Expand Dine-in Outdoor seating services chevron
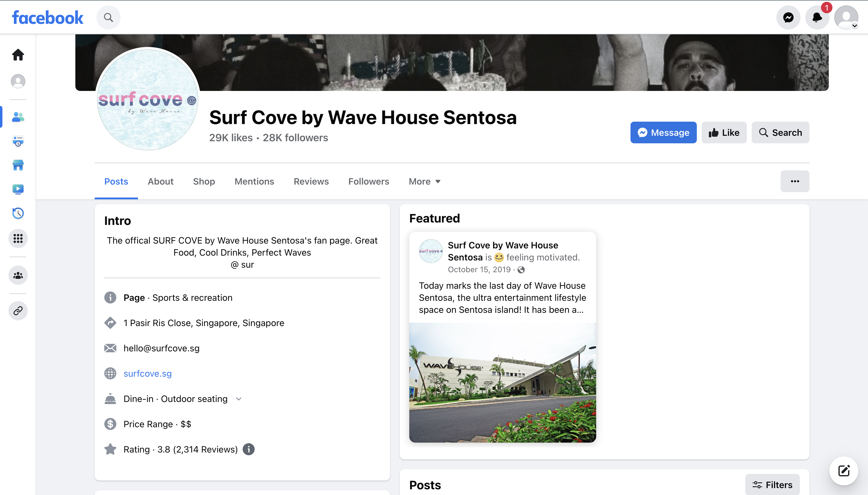 tap(239, 399)
